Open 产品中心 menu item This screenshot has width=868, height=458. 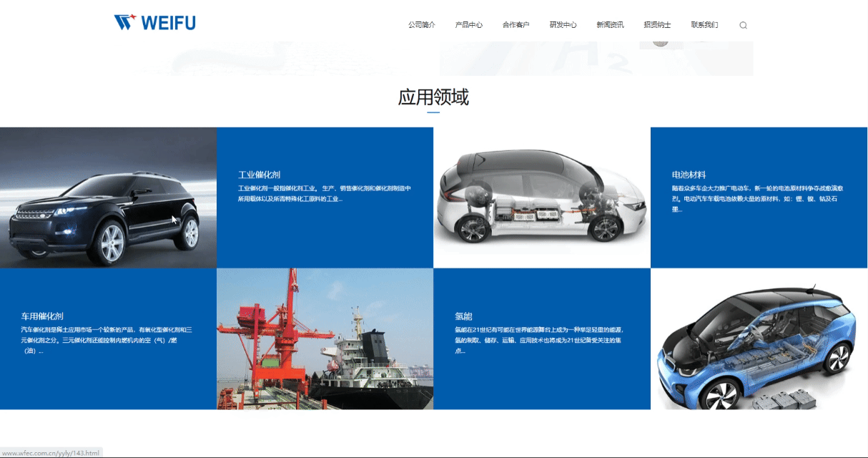click(x=469, y=24)
